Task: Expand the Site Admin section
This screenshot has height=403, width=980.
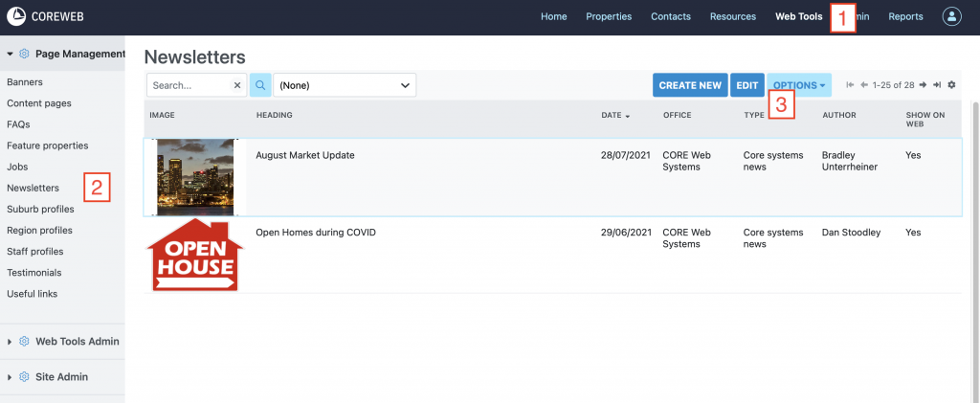Action: (x=62, y=377)
